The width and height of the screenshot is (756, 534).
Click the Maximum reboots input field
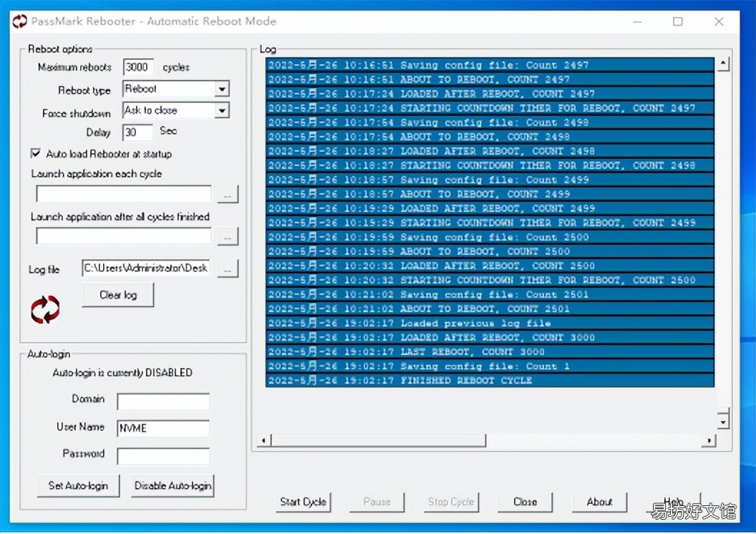tap(138, 67)
